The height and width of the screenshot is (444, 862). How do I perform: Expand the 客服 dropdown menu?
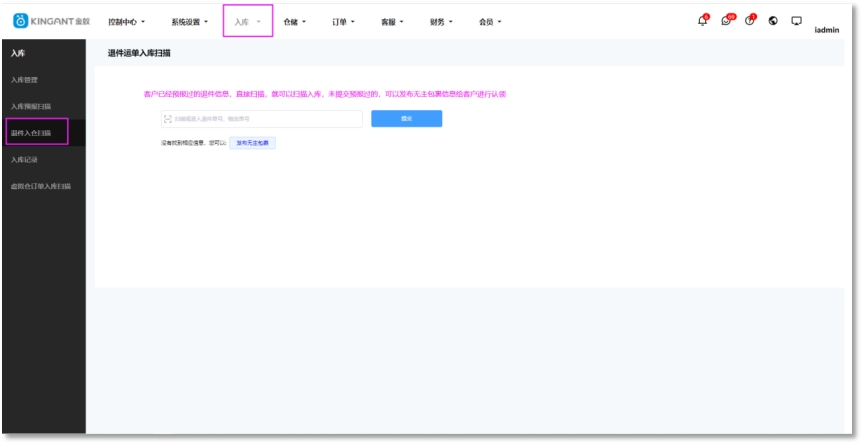pyautogui.click(x=392, y=21)
